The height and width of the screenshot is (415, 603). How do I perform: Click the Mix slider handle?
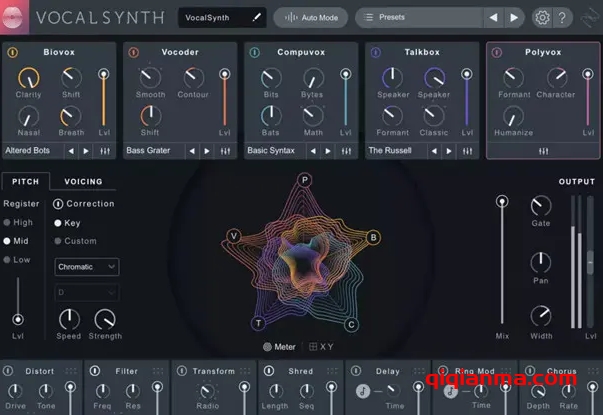[x=502, y=202]
